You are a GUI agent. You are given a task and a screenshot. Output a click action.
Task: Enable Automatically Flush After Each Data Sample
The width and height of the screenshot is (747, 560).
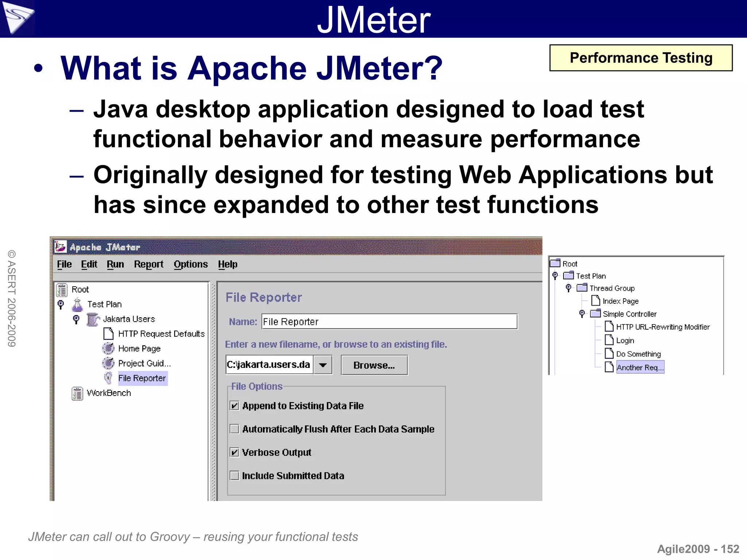pos(235,429)
